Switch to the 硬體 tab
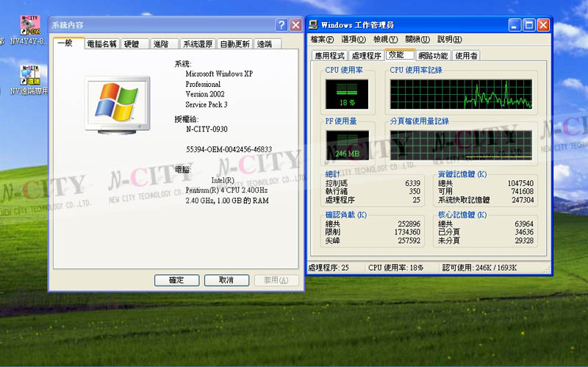Viewport: 588px width, 367px height. pyautogui.click(x=135, y=44)
